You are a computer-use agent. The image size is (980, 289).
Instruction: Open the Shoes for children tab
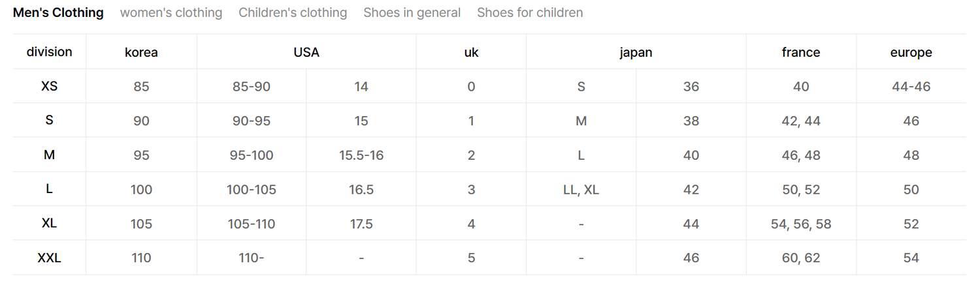[530, 12]
